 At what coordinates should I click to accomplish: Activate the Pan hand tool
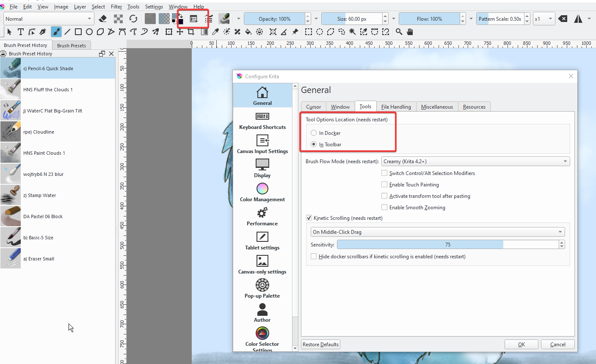tap(410, 32)
